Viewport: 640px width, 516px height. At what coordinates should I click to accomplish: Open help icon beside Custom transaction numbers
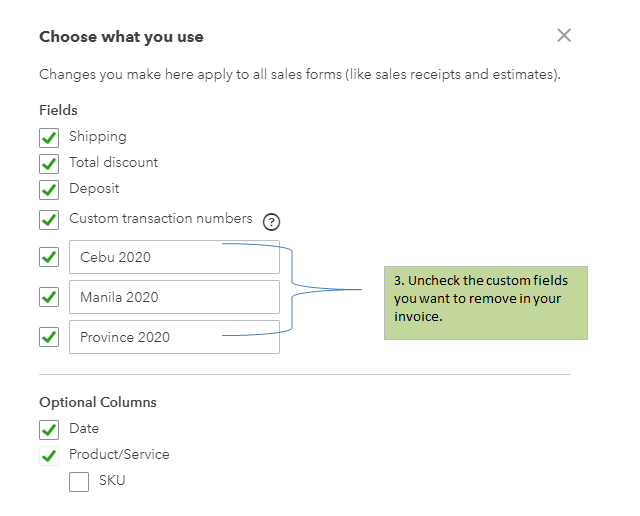271,222
